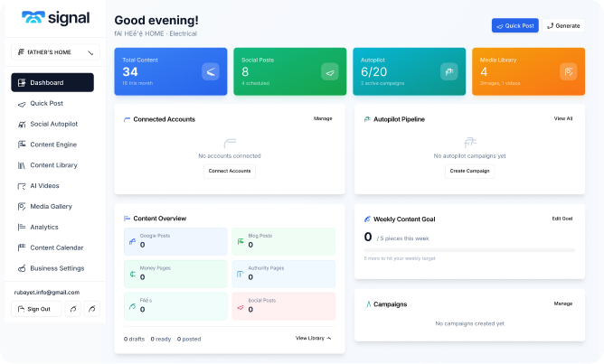Open Business Settings
Image resolution: width=604 pixels, height=364 pixels.
tap(52, 268)
